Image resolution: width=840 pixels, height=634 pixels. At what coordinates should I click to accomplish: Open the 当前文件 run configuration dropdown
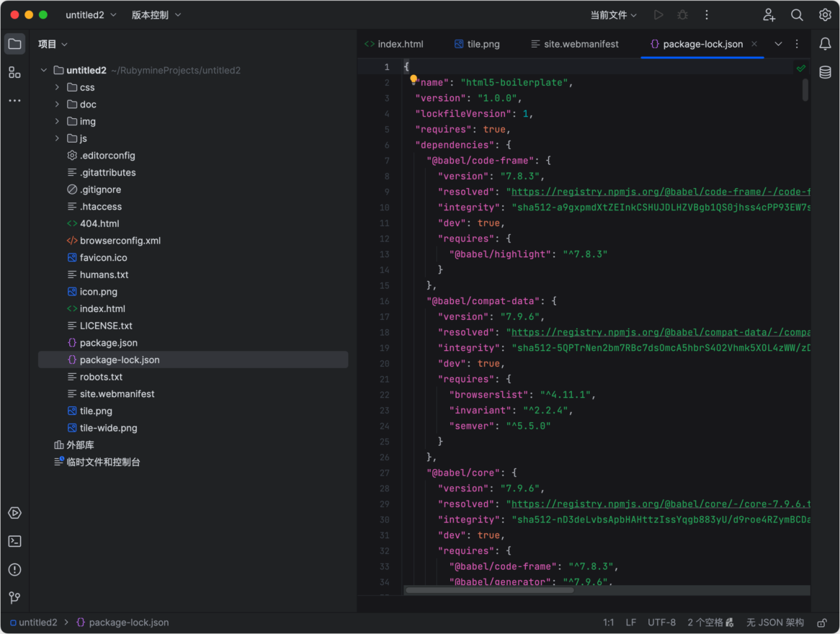point(613,15)
